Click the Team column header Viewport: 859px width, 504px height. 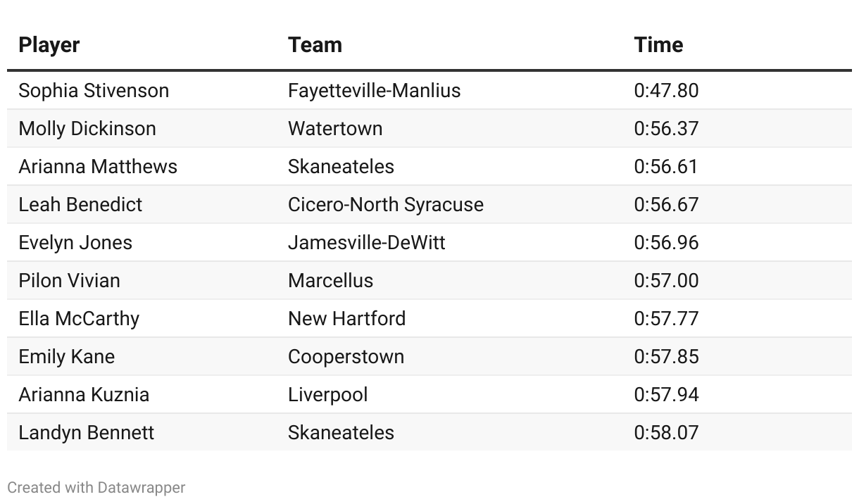(x=315, y=44)
